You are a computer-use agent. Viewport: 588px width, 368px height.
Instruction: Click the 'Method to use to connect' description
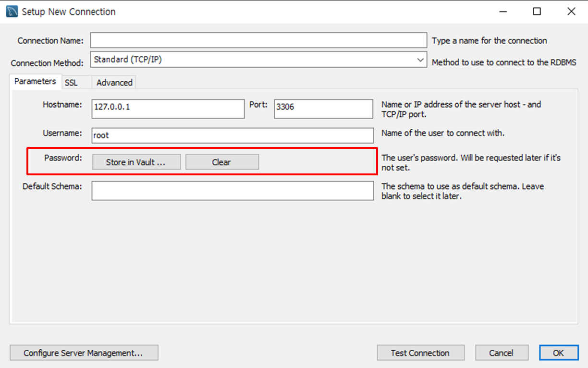[x=504, y=62]
